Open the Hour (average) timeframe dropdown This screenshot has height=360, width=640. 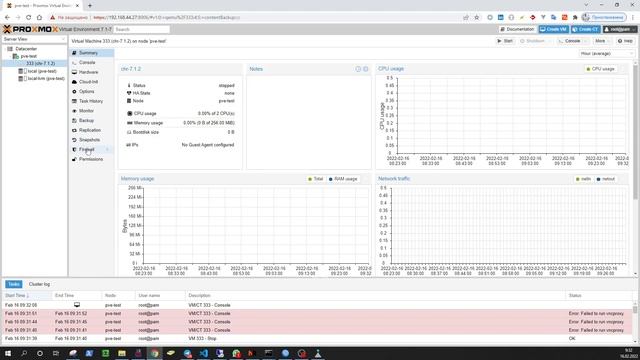click(x=607, y=53)
